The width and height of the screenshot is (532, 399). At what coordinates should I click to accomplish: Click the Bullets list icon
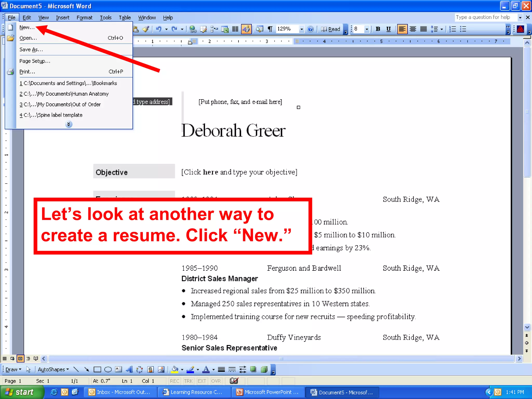[463, 29]
